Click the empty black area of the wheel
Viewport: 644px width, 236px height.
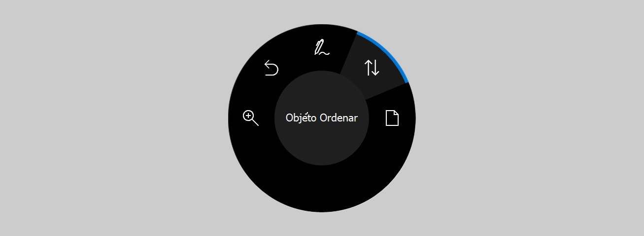(322, 190)
